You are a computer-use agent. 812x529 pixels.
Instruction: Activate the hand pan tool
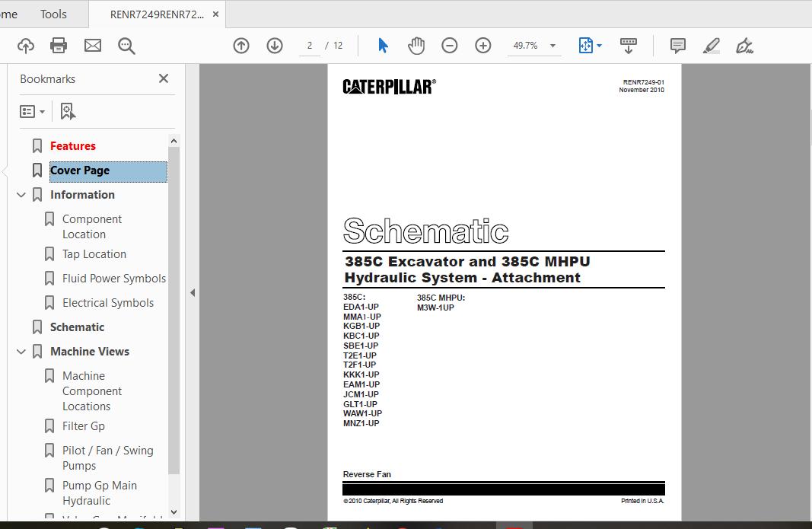click(416, 46)
